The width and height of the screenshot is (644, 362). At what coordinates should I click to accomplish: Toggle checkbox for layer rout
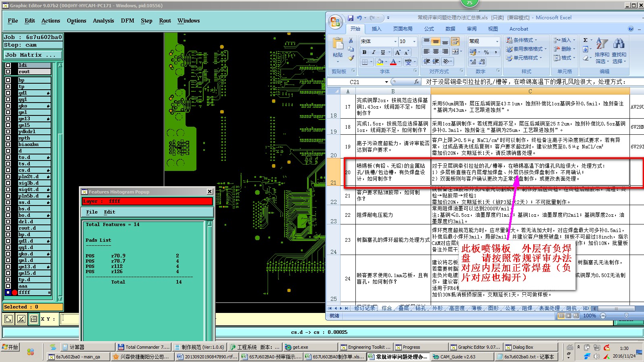[8, 72]
